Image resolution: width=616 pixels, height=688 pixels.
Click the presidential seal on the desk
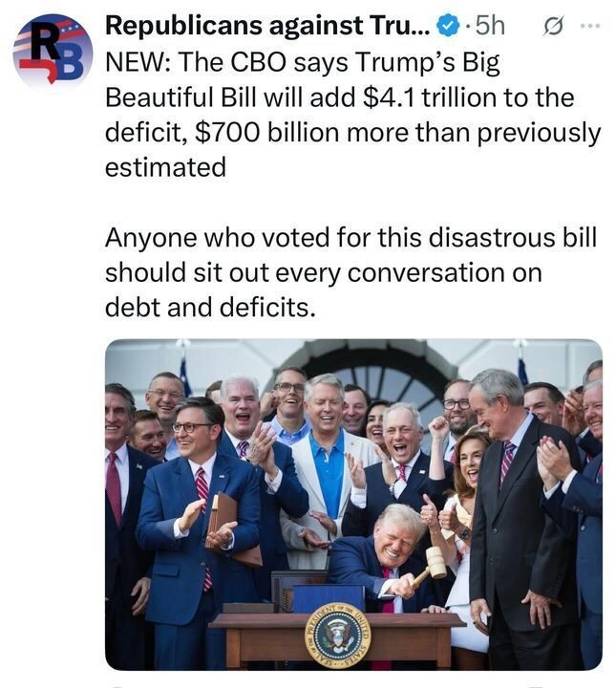(x=338, y=634)
